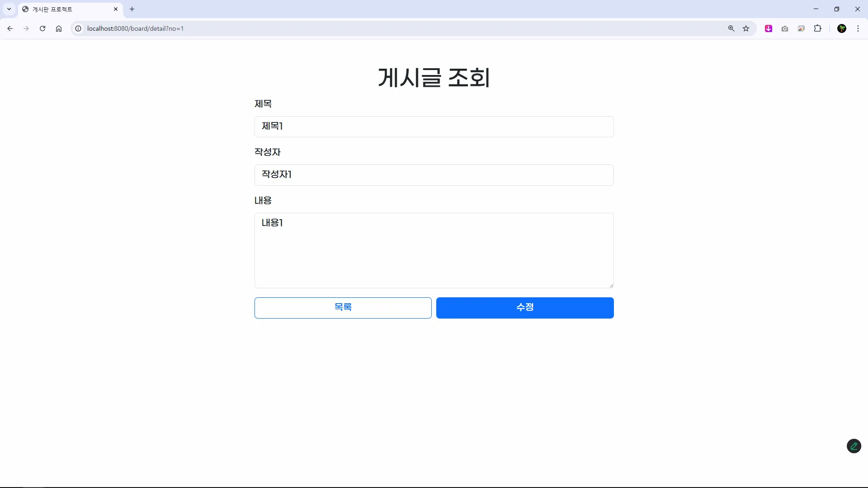Reload the current page
The width and height of the screenshot is (868, 488).
tap(42, 28)
